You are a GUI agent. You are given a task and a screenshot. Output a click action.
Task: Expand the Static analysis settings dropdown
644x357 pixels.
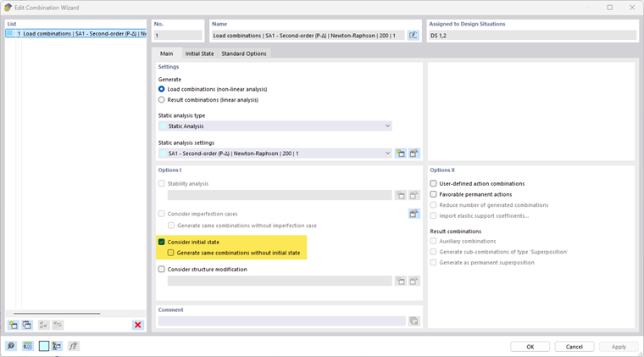(x=387, y=153)
